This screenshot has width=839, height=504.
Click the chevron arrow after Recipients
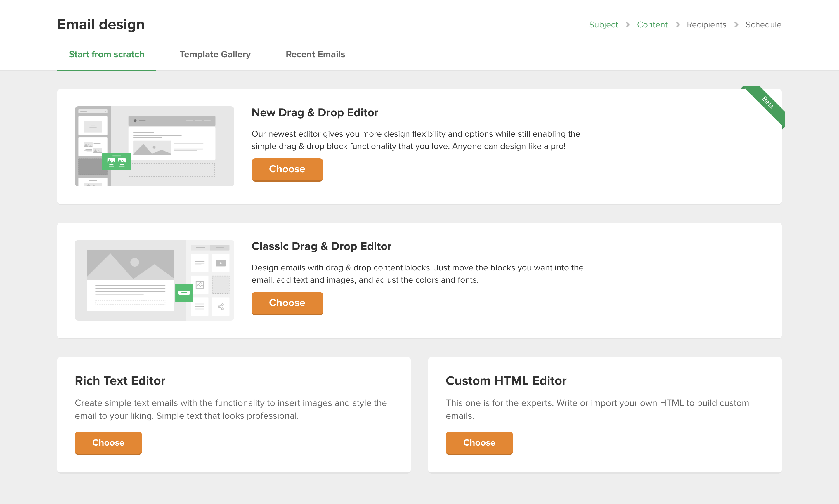(x=736, y=25)
